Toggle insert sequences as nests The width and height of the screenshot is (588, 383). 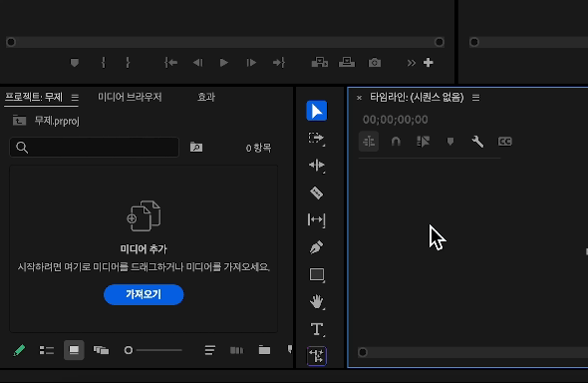tap(369, 142)
